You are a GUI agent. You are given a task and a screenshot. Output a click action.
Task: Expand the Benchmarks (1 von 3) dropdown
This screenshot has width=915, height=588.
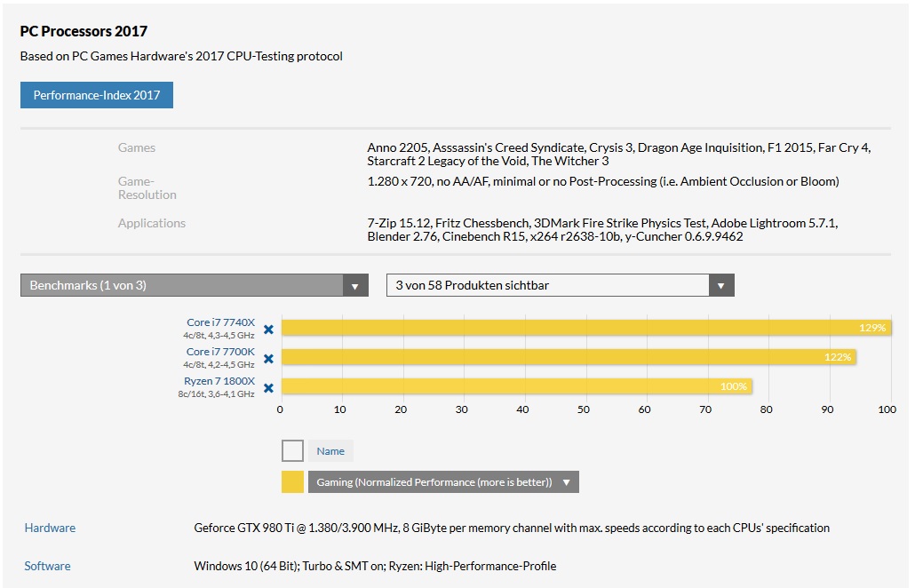[195, 285]
